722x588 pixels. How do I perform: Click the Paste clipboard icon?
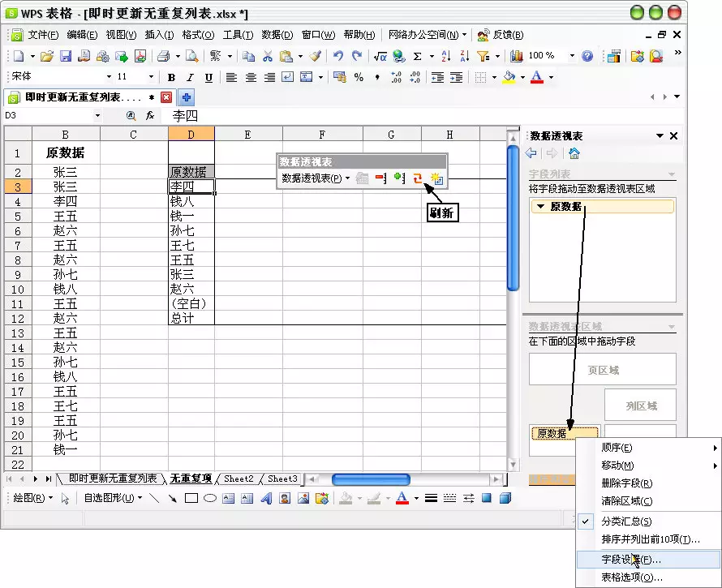[286, 56]
